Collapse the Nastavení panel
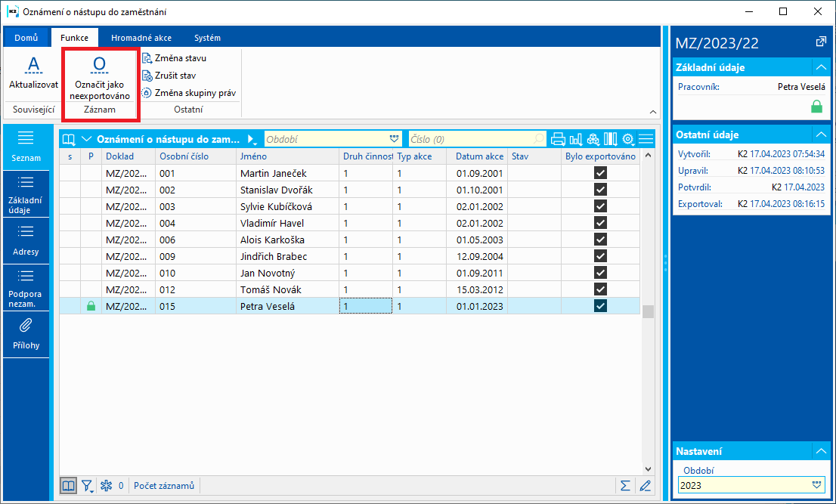This screenshot has width=836, height=504. 821,451
